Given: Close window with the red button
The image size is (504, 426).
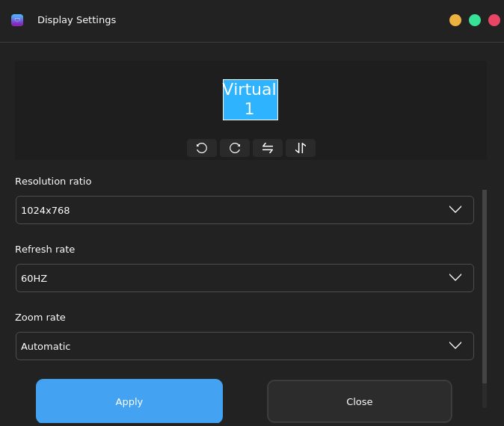Looking at the screenshot, I should point(494,20).
